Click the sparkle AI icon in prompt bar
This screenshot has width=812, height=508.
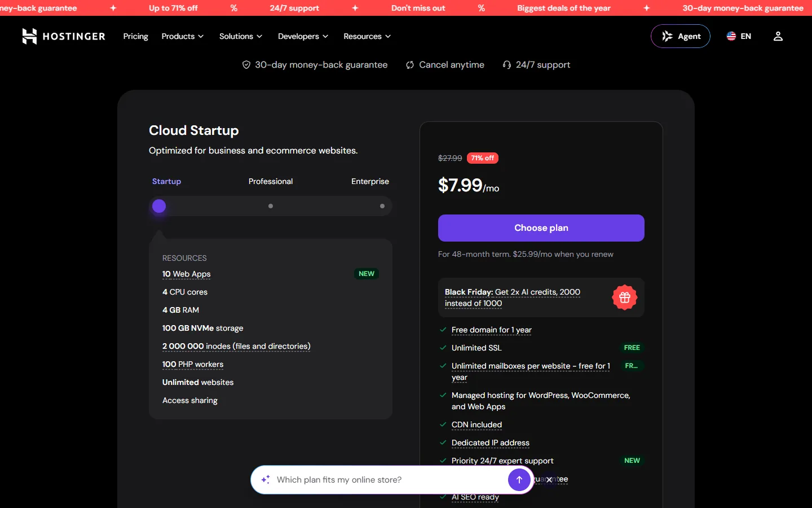pyautogui.click(x=266, y=480)
